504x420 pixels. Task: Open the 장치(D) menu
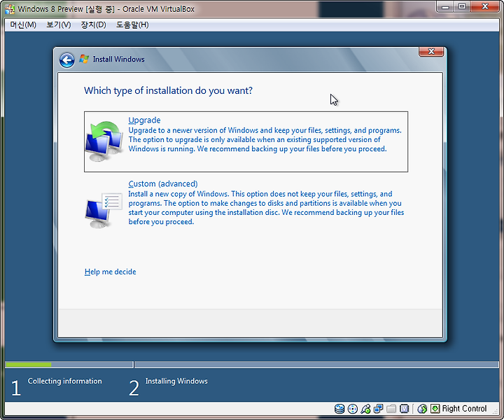coord(94,24)
